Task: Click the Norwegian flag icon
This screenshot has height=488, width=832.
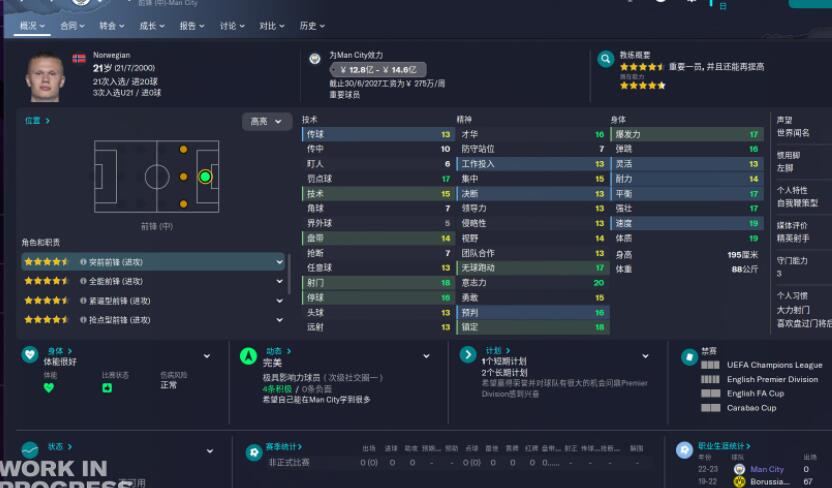Action: (79, 58)
